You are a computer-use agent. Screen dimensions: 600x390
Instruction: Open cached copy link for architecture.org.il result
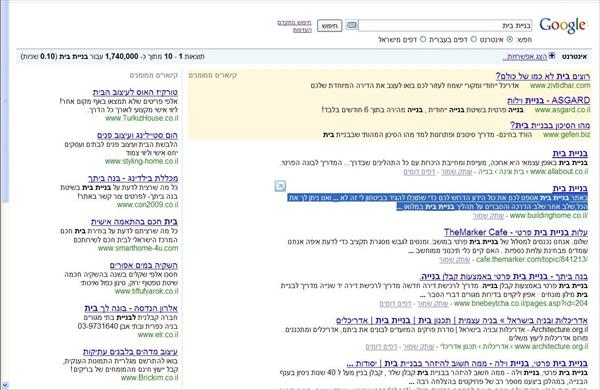[x=418, y=347]
